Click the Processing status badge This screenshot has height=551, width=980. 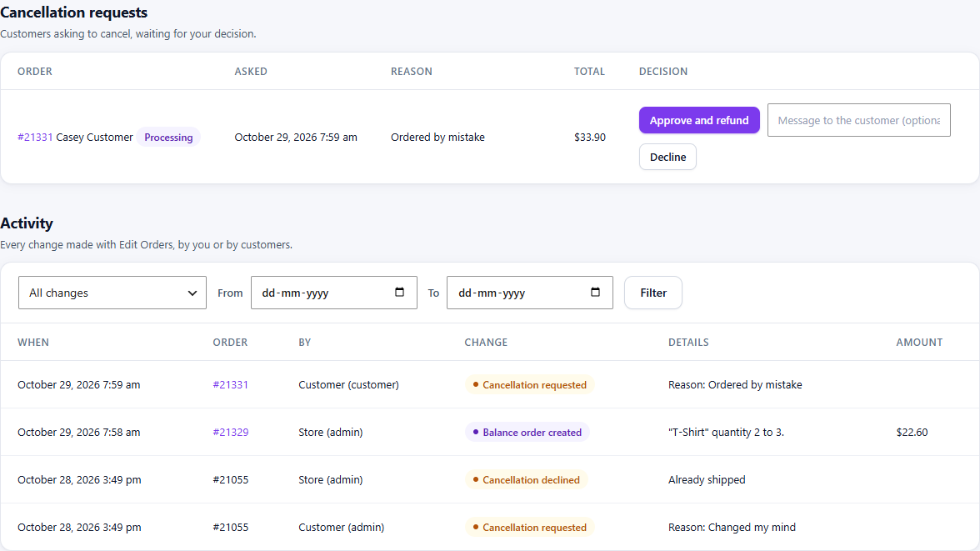pos(168,137)
